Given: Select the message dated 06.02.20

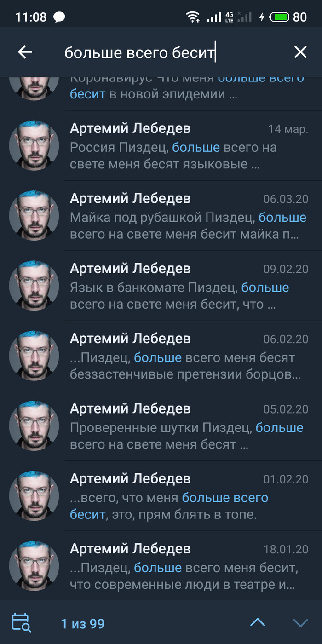Looking at the screenshot, I should pos(161,356).
